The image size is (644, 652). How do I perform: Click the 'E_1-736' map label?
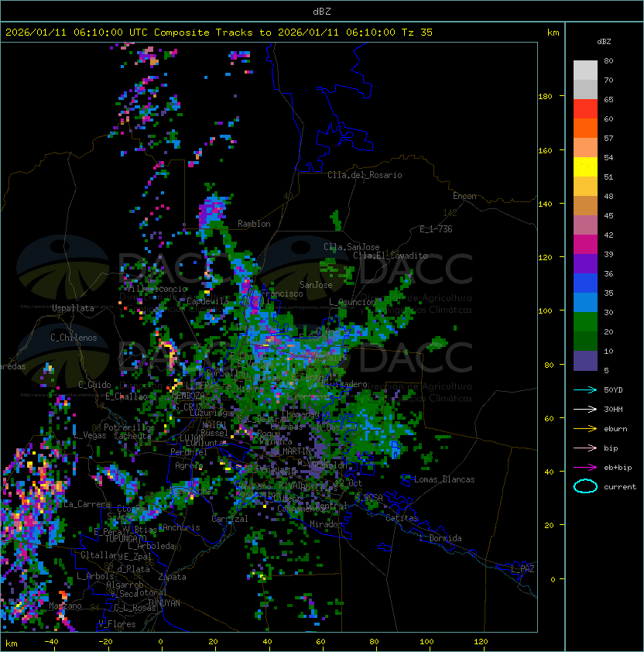[436, 229]
